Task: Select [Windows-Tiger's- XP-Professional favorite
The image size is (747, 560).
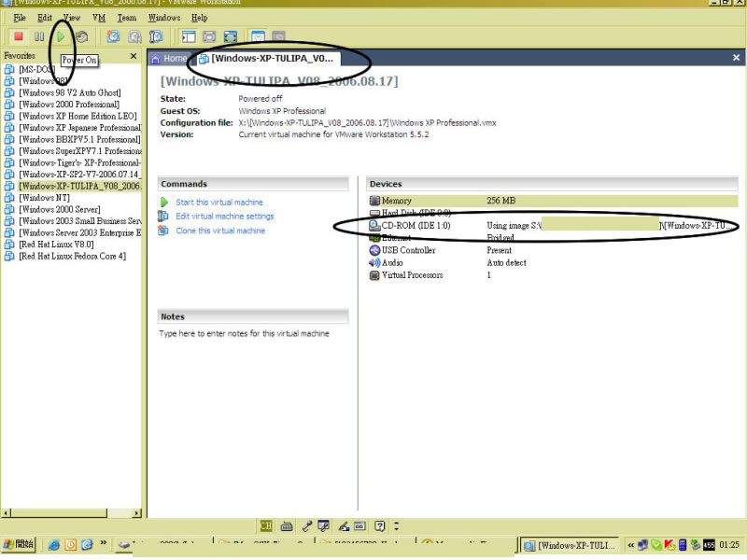Action: pos(79,162)
